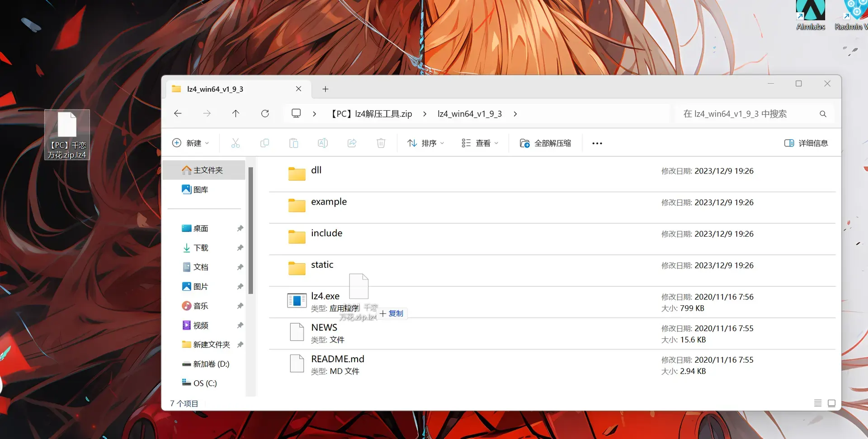Toggle the 详细信息 details pane
The width and height of the screenshot is (868, 439).
tap(806, 143)
